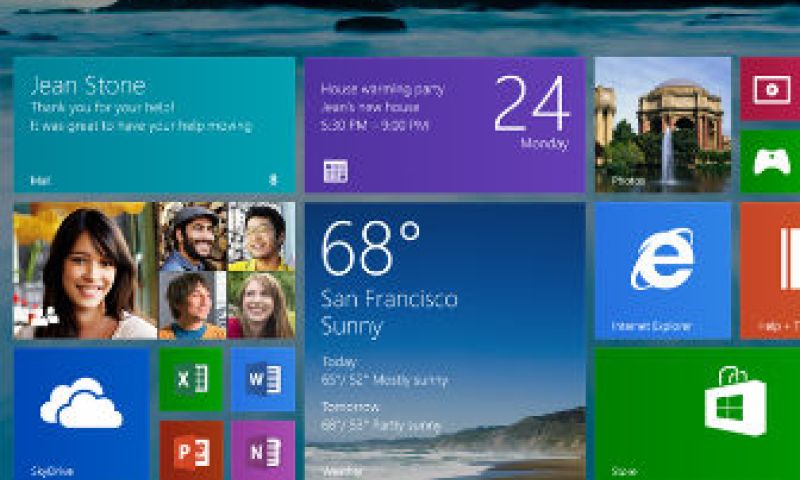Viewport: 800px width, 480px height.
Task: Click the large woman's photo in People tile
Action: coord(85,271)
